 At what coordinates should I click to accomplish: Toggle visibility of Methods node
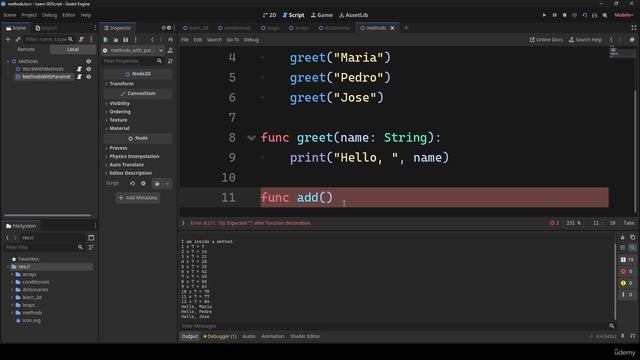89,61
